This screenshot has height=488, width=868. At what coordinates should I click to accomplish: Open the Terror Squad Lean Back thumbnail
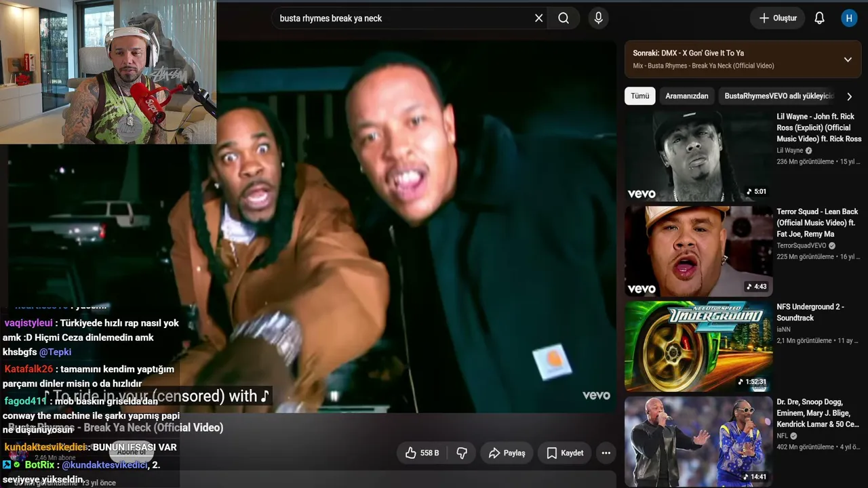coord(698,251)
